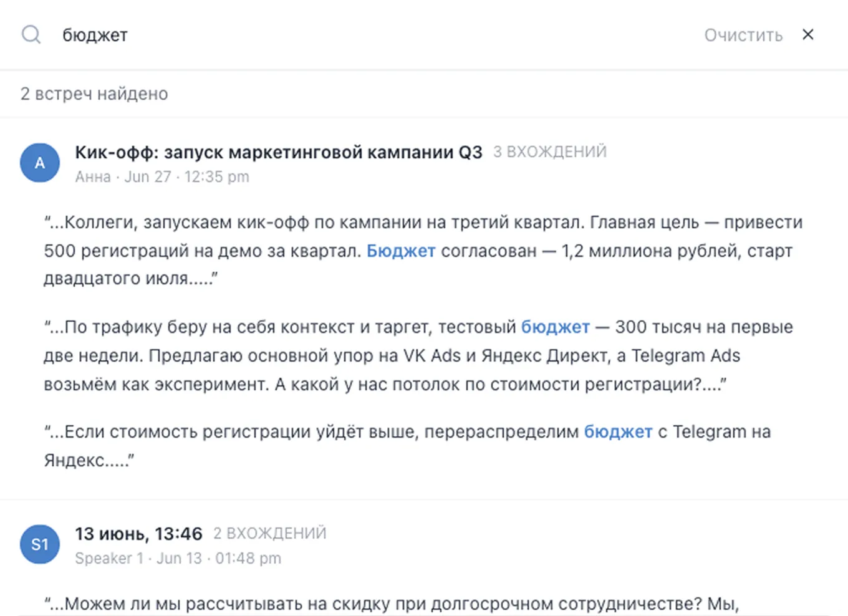Click the magnifier search icon
The width and height of the screenshot is (848, 616).
[x=31, y=35]
